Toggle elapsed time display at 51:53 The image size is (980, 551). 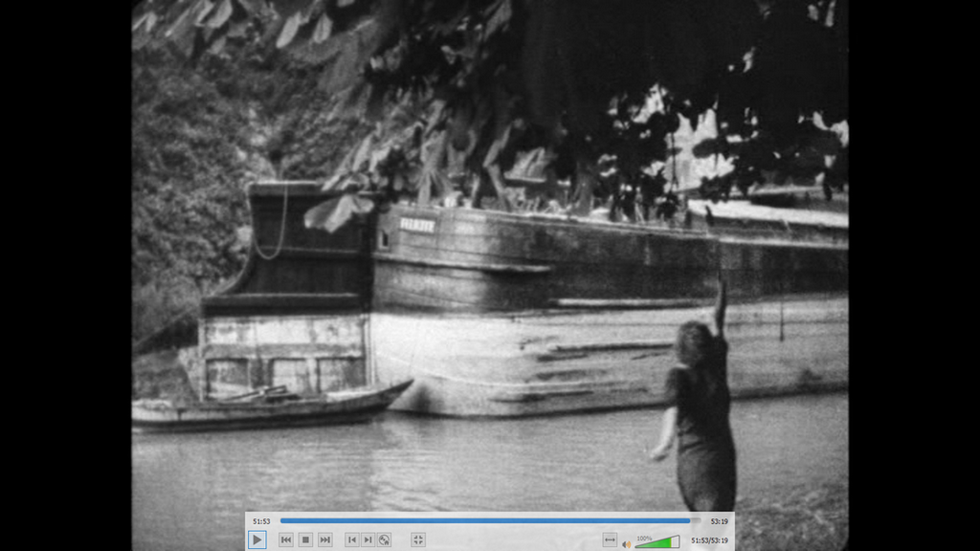261,521
